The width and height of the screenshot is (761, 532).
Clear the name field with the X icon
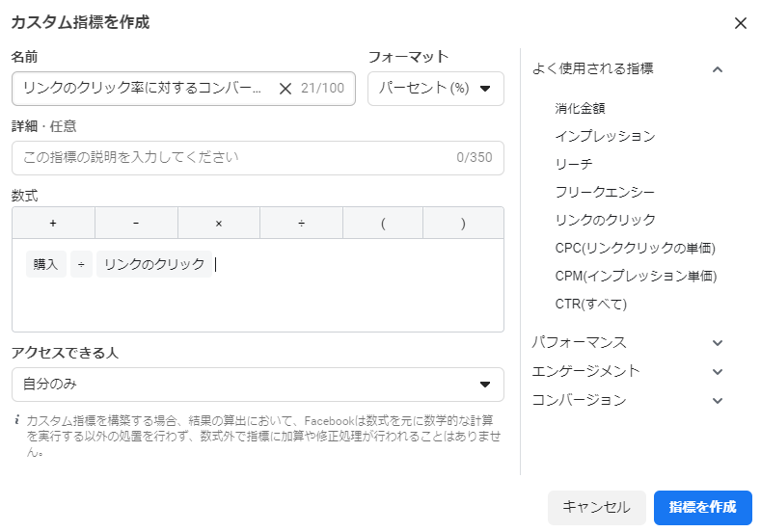(285, 89)
